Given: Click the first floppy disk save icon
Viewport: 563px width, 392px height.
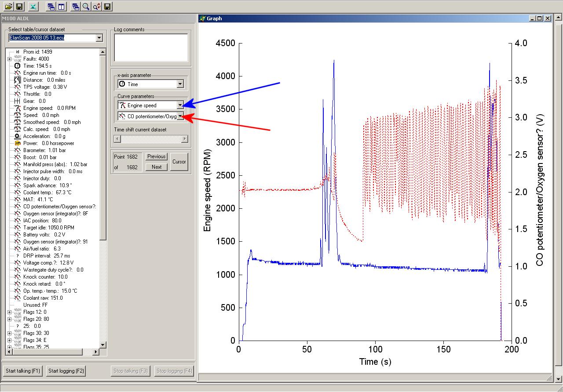Looking at the screenshot, I should click(x=19, y=6).
